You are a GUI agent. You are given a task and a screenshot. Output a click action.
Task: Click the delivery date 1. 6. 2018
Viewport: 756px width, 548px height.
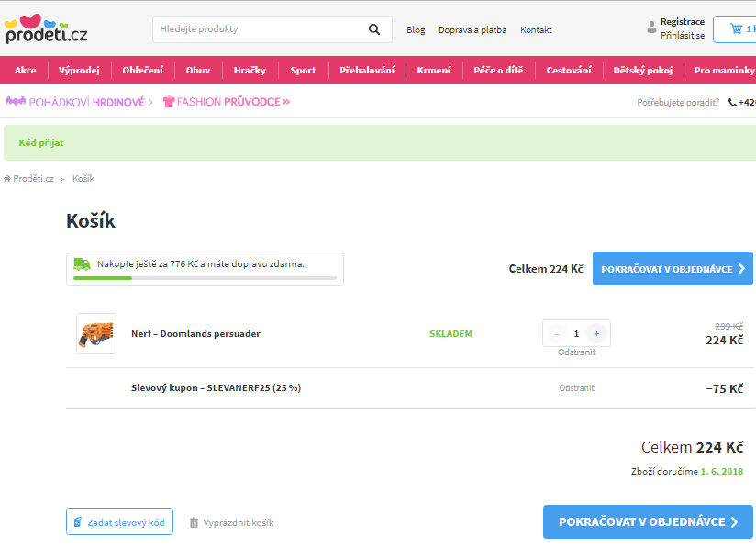pyautogui.click(x=722, y=471)
